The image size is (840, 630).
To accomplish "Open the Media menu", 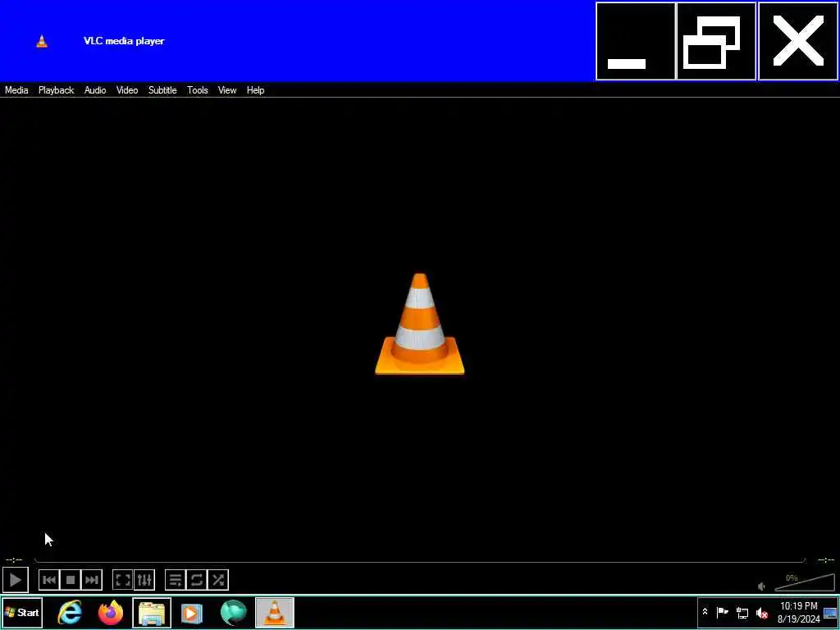I will (x=16, y=90).
